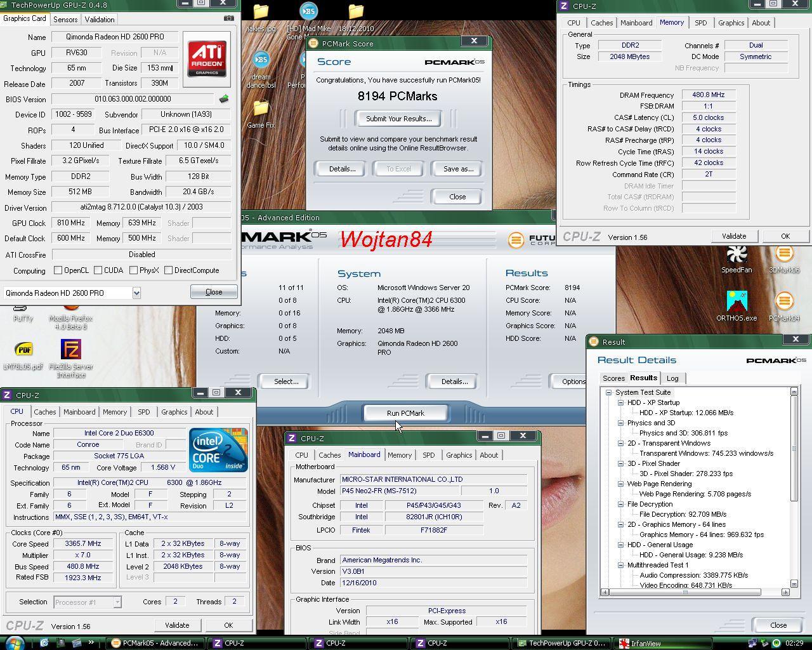Click OK in the CPU-Z processor window
Image resolution: width=812 pixels, height=650 pixels.
228,625
